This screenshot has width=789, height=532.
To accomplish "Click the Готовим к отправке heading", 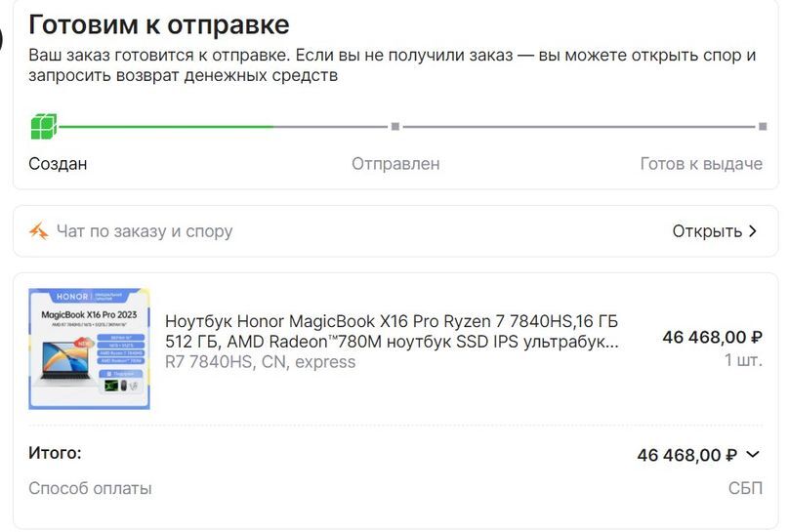I will 159,24.
